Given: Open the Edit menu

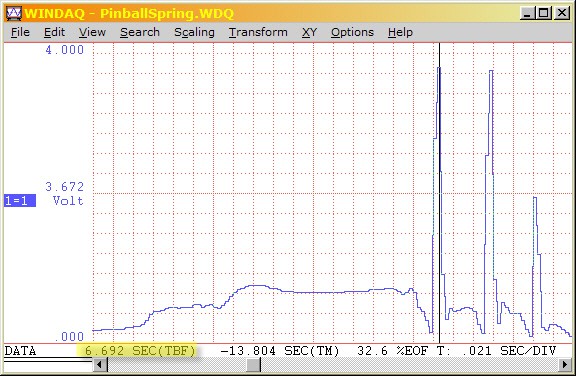Looking at the screenshot, I should (54, 32).
